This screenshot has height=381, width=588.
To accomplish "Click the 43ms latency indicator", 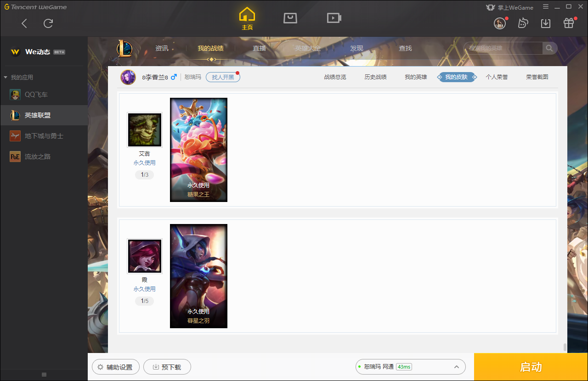I will 404,367.
